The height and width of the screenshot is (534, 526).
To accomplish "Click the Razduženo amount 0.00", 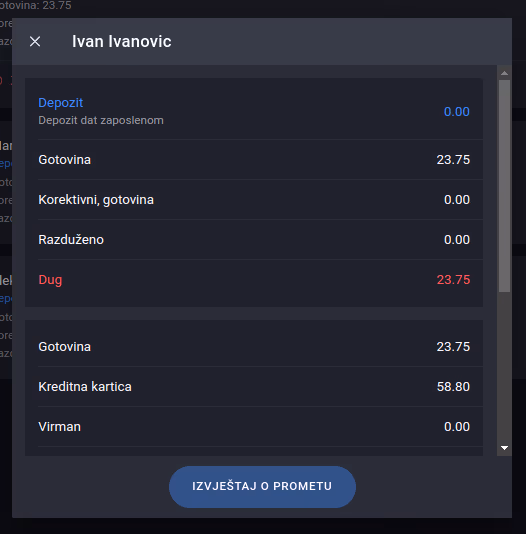I will pyautogui.click(x=457, y=240).
